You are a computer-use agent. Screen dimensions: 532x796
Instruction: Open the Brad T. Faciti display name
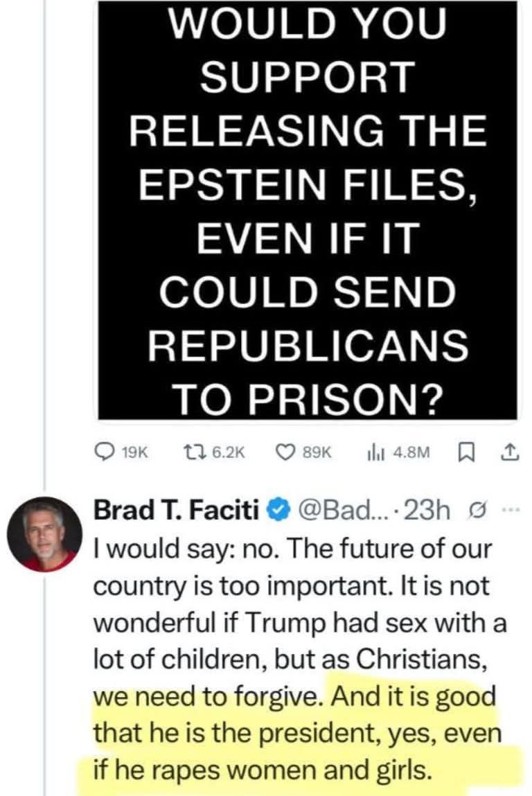click(x=177, y=510)
